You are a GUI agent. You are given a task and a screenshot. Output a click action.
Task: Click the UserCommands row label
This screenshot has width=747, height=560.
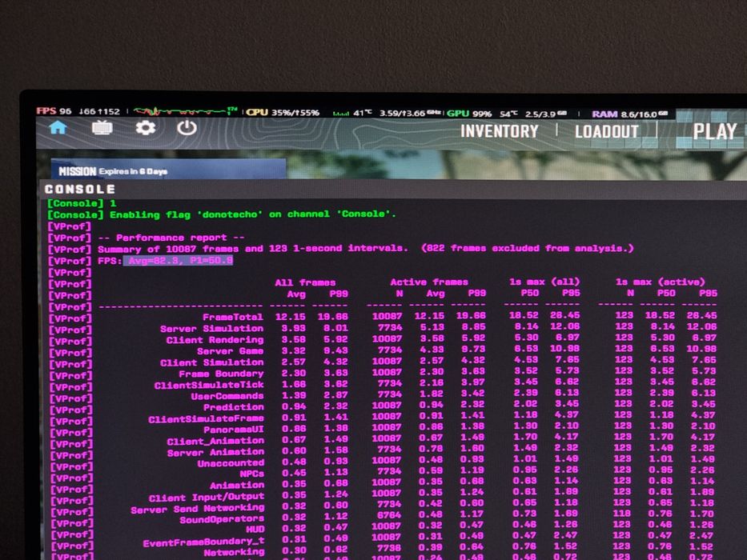(227, 396)
